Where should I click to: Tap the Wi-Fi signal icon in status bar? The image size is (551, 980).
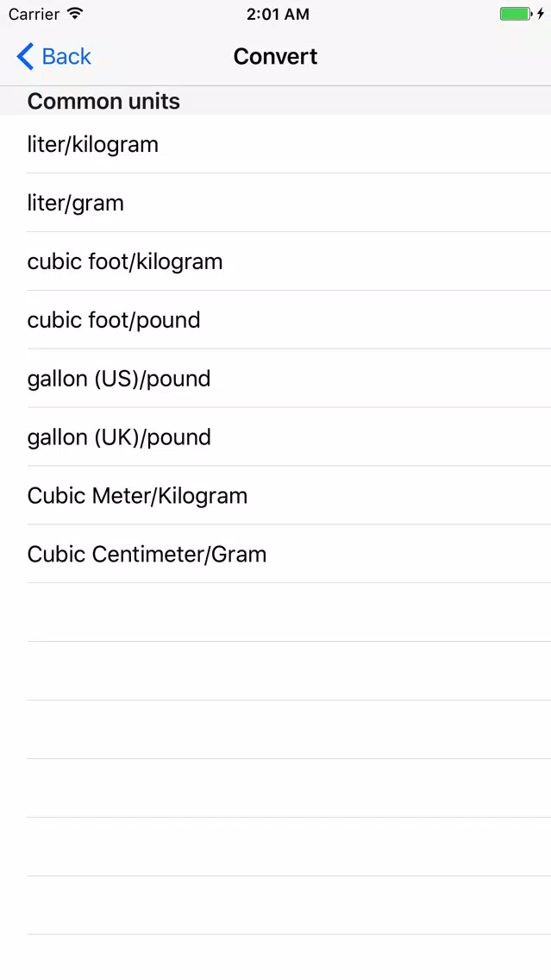pos(75,13)
